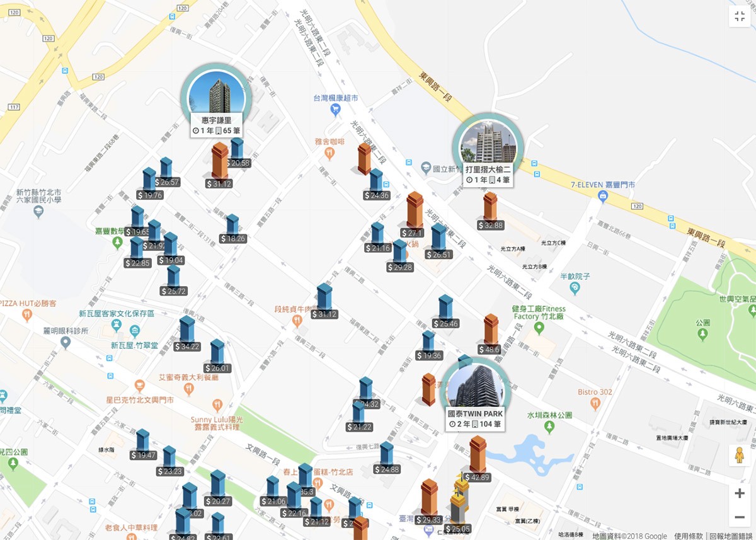Click the 7-ELEVEN store icon
Viewport: 756px width, 540px height.
click(602, 196)
